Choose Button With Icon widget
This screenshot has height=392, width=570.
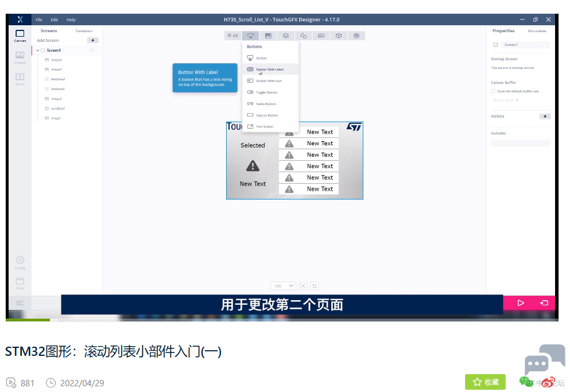[270, 81]
